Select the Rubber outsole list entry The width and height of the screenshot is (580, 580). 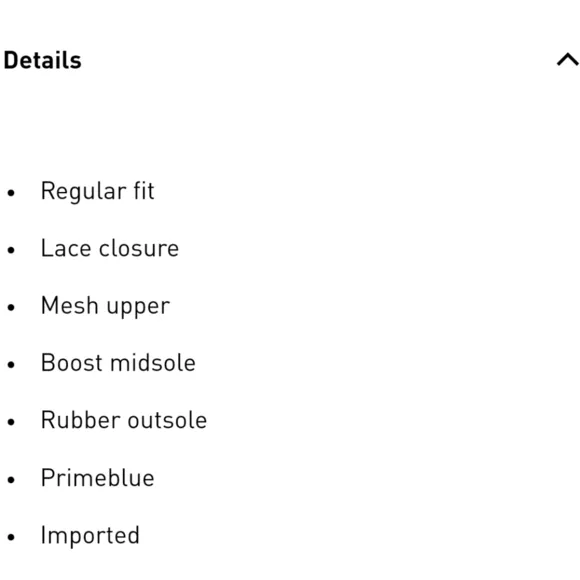pyautogui.click(x=124, y=420)
